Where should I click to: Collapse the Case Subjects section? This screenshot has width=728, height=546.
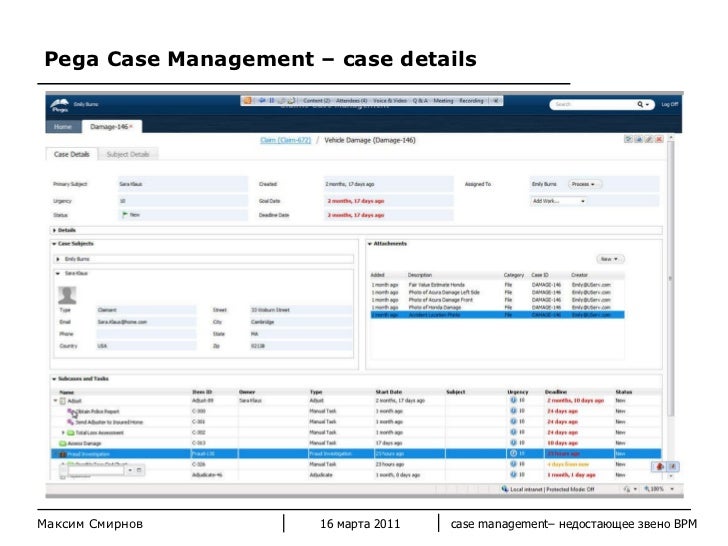(54, 244)
